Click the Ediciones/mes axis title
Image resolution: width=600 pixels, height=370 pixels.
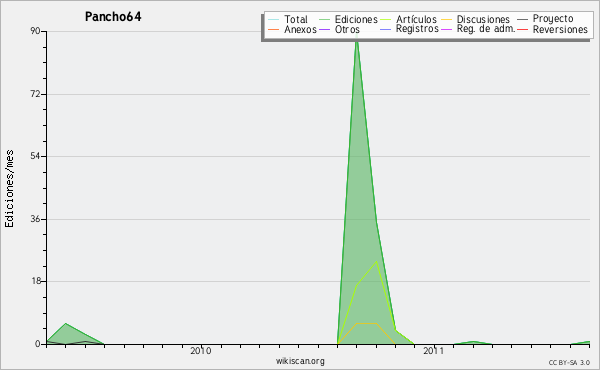(x=9, y=189)
